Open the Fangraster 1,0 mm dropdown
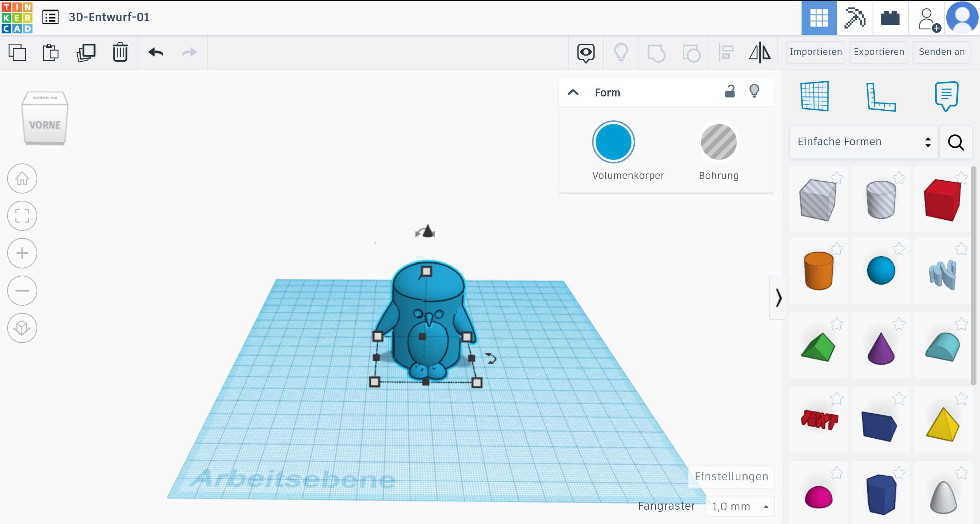The width and height of the screenshot is (980, 524). pyautogui.click(x=740, y=506)
